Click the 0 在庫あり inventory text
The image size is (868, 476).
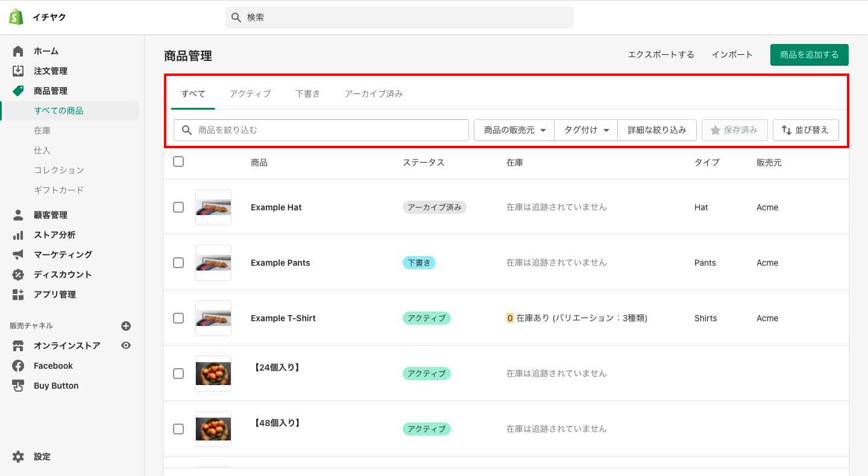click(x=577, y=318)
